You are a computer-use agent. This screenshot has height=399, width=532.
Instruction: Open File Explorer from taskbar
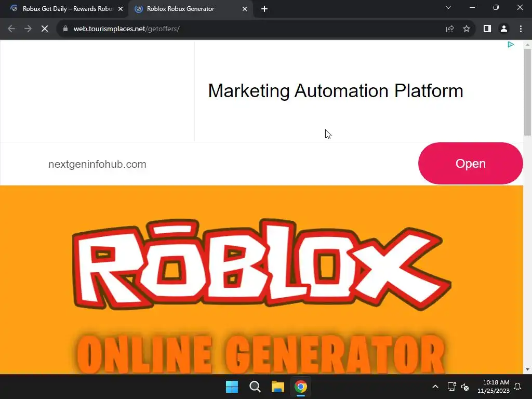(x=277, y=387)
